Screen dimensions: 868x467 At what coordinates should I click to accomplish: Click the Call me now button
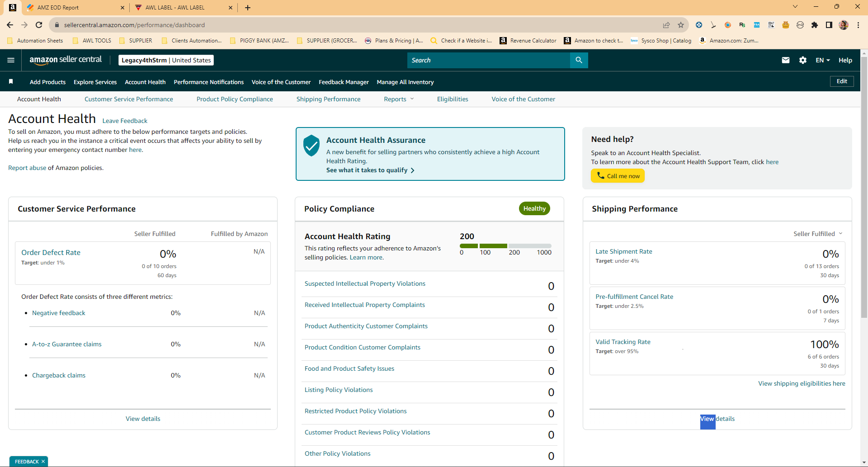coord(618,176)
